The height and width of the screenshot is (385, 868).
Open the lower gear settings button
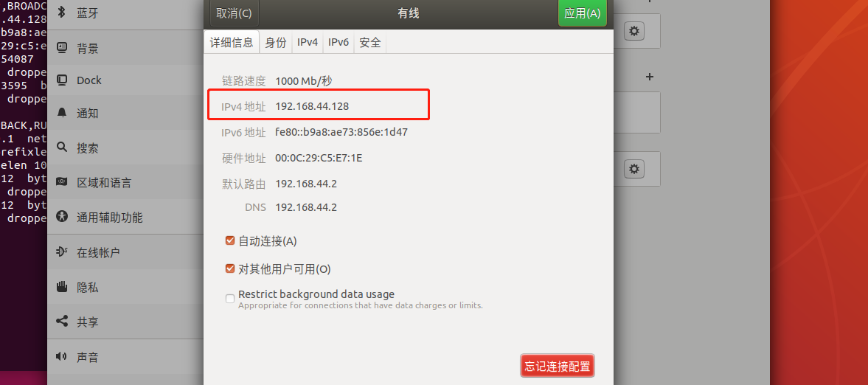tap(633, 168)
